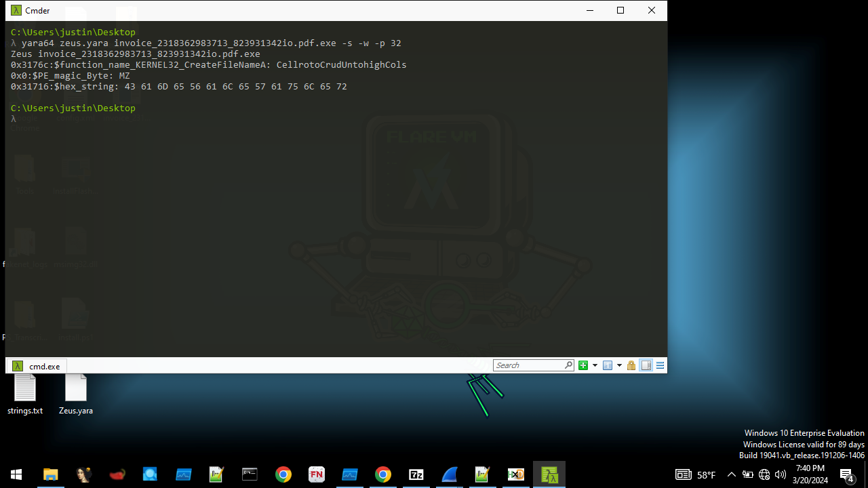Open the Command Prompt taskbar icon
The height and width of the screenshot is (488, 868).
250,474
